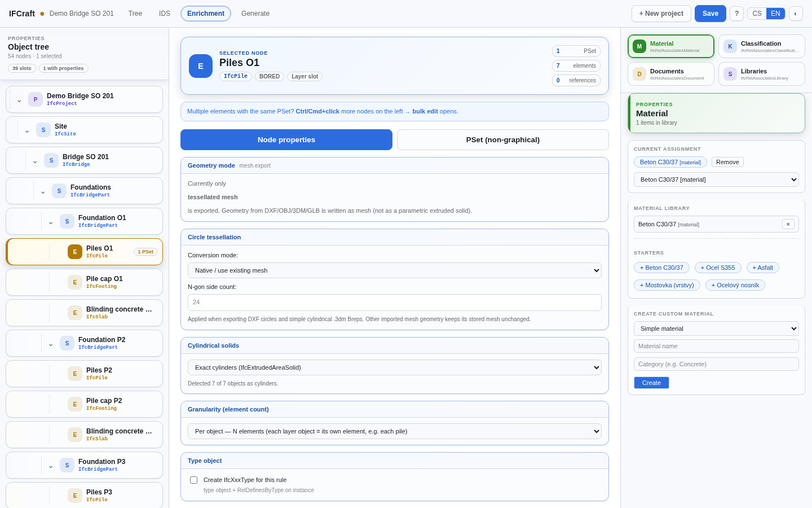Collapse the Site tree node

27,130
